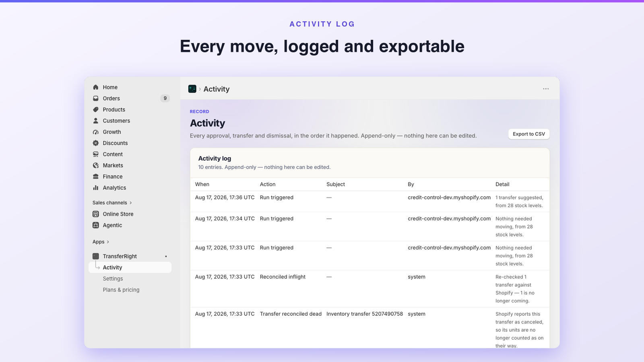Click the Online Store icon

click(96, 214)
